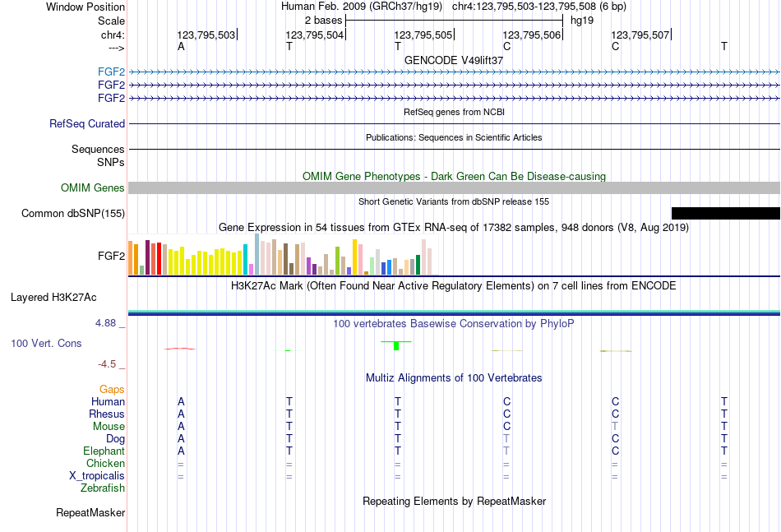The height and width of the screenshot is (532, 781).
Task: Click the OMIM Gene Phenotypes track title
Action: (454, 176)
